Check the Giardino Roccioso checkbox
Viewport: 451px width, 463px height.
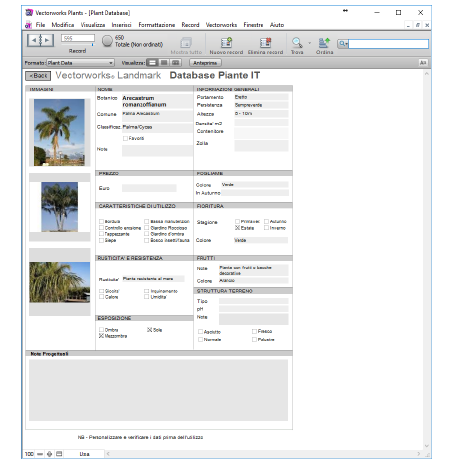point(147,228)
